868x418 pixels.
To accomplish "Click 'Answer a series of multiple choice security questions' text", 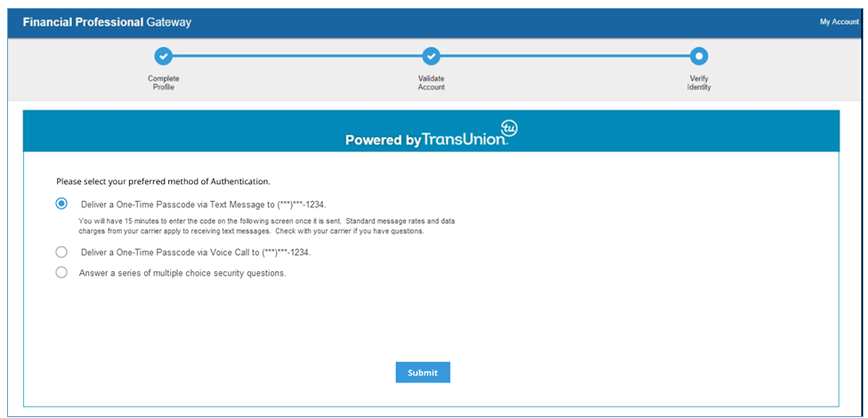I will [183, 273].
